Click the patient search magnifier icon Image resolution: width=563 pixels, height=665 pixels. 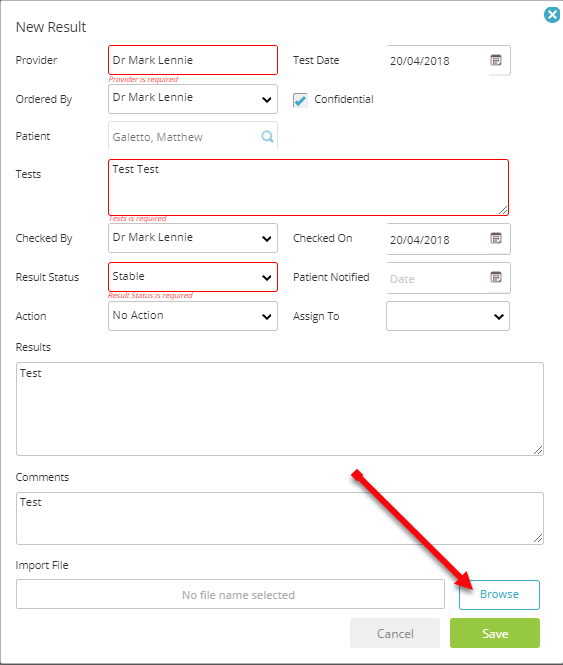click(x=267, y=137)
